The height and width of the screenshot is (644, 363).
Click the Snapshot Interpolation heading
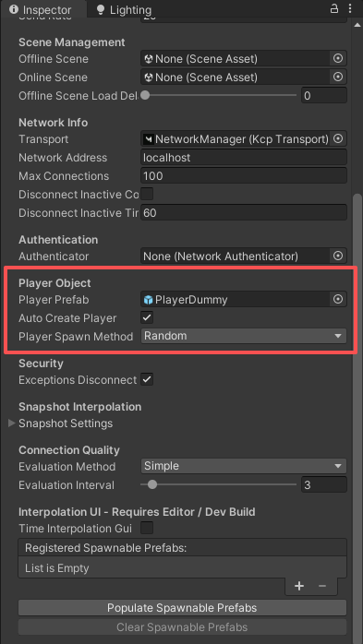click(x=79, y=407)
